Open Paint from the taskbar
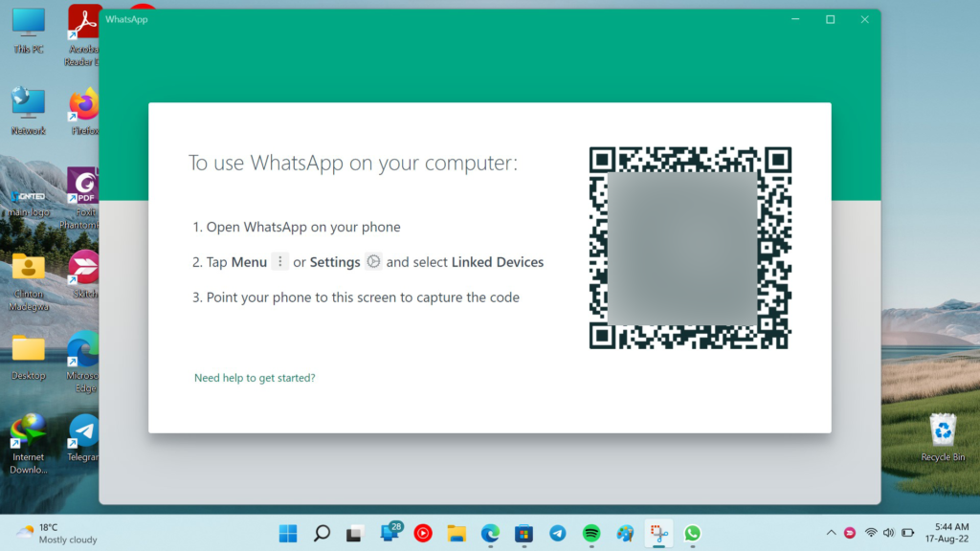 625,534
